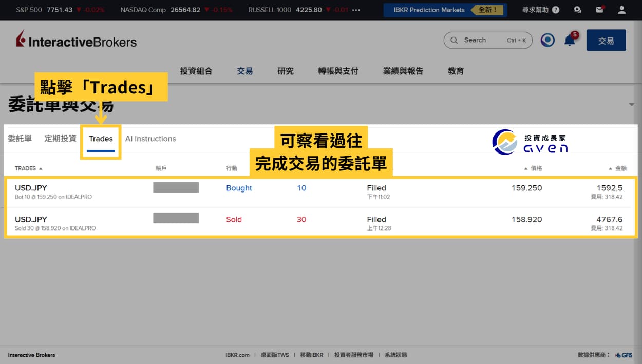The width and height of the screenshot is (642, 364).
Task: Click the price 158.920 cell
Action: [x=527, y=219]
